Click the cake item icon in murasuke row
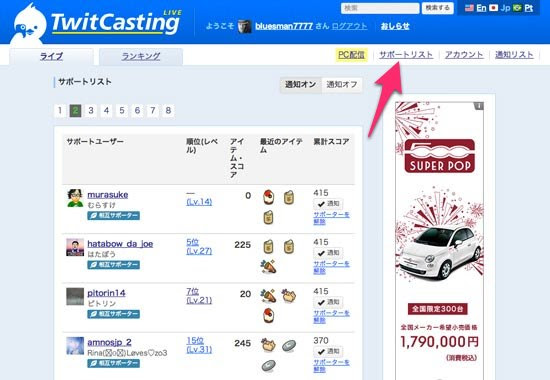The height and width of the screenshot is (380, 550). 268,197
